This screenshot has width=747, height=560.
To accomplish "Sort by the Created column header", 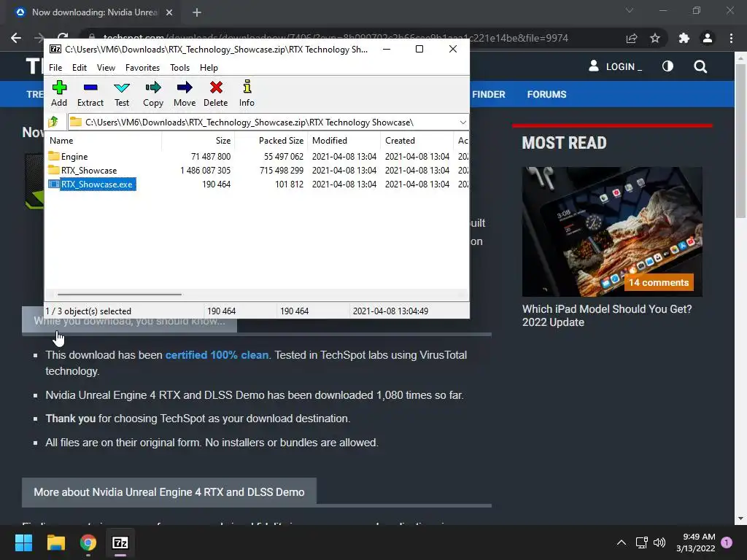I will point(417,141).
